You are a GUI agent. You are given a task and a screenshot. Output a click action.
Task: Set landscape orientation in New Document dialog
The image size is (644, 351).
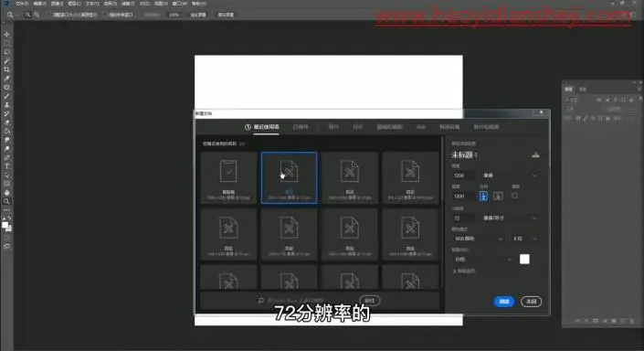click(498, 196)
